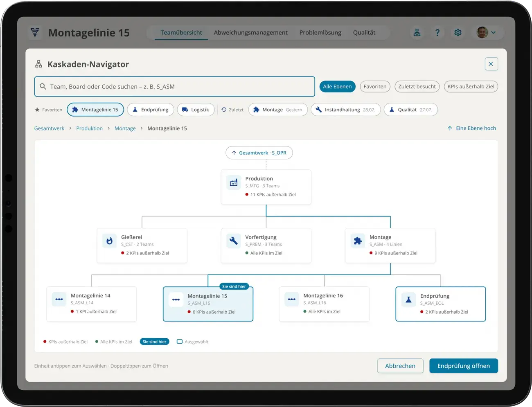Open recent Instandhaltung chip
The height and width of the screenshot is (407, 532).
346,110
